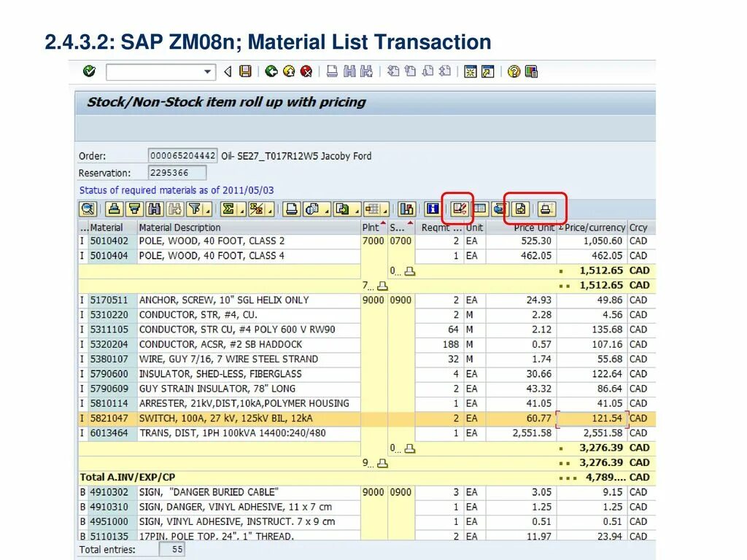Click the Price Unit column header
This screenshot has width=747, height=560.
(x=521, y=227)
